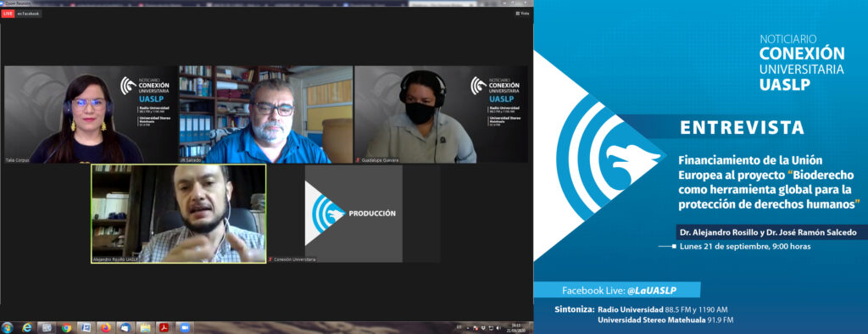Viewport: 868px width, 334px height.
Task: Click the en Facebook live label
Action: click(28, 14)
